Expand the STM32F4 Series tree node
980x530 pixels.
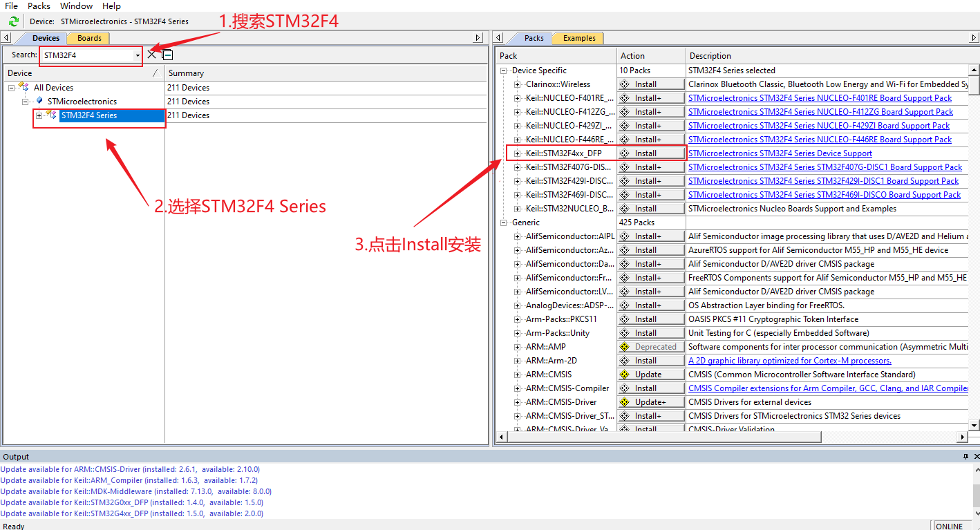click(39, 115)
